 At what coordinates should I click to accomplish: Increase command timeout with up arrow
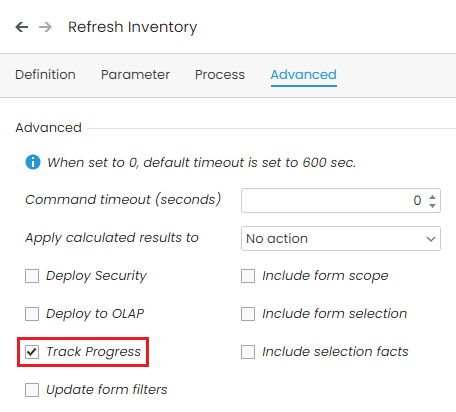point(432,197)
